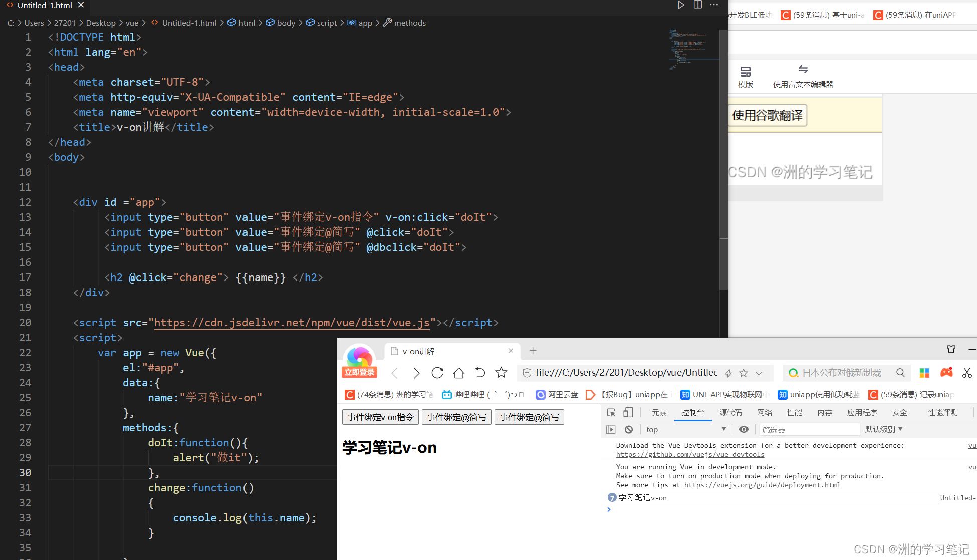Image resolution: width=977 pixels, height=560 pixels.
Task: Click the lightning speed-mode icon in address bar
Action: (x=728, y=373)
